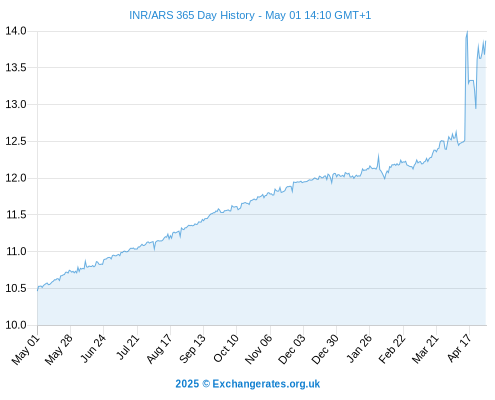Click the Apr 17 x-axis date label
This screenshot has height=400, width=495.
coord(459,348)
